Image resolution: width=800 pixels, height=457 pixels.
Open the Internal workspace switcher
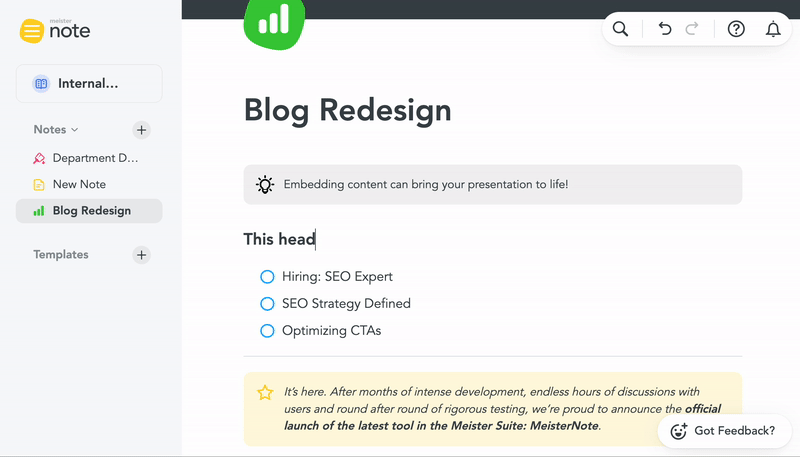pyautogui.click(x=89, y=84)
